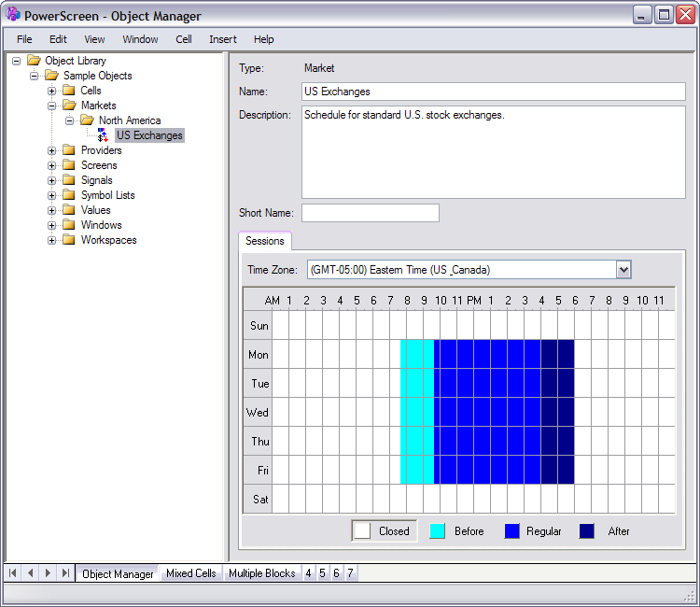Collapse the Markets folder node
This screenshot has height=607, width=700.
[x=52, y=106]
